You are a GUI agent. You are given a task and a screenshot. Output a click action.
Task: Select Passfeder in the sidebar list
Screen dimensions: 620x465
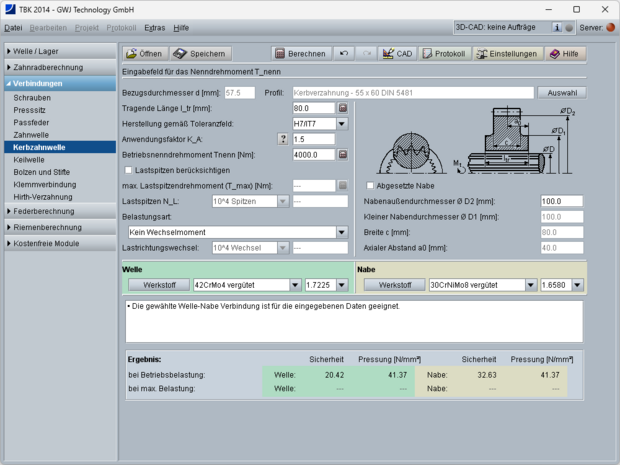tap(35, 123)
